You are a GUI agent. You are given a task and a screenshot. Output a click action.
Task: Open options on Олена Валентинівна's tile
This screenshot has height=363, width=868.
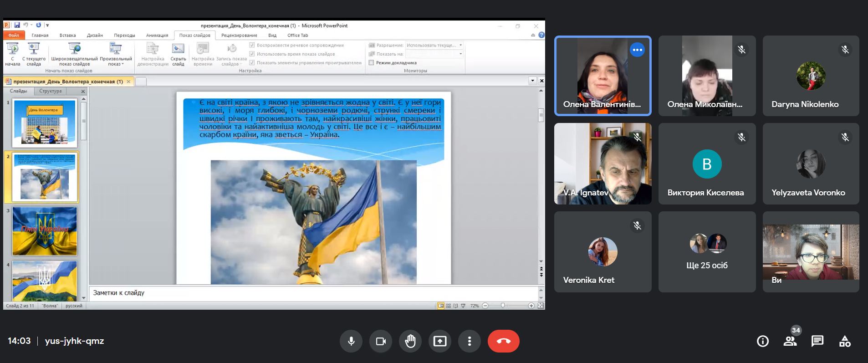click(x=637, y=50)
